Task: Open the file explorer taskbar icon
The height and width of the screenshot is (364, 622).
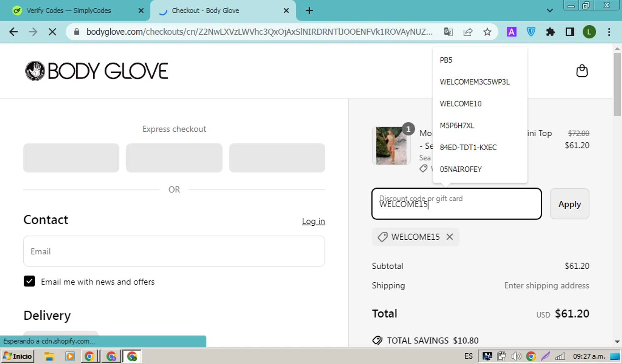Action: pyautogui.click(x=49, y=356)
